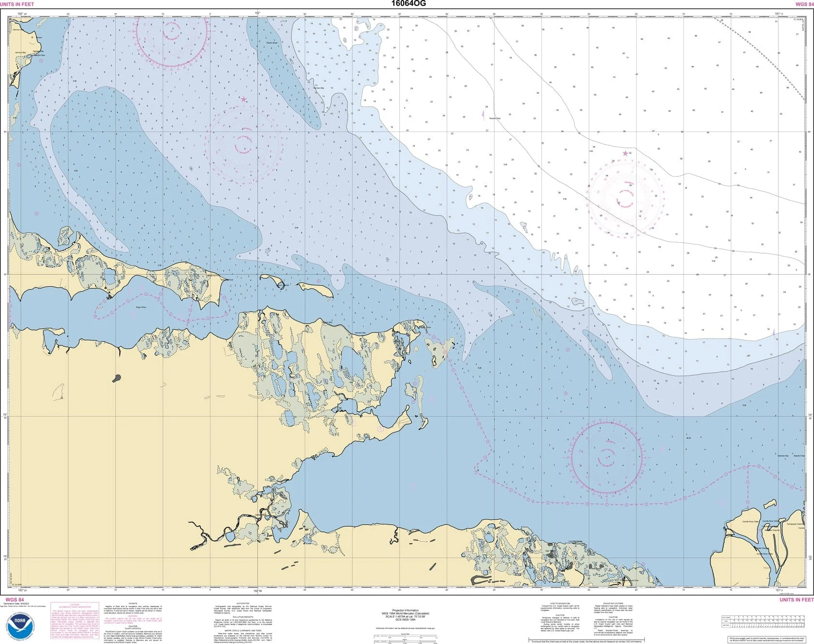Click the nautical miles scale bar

coord(406,639)
